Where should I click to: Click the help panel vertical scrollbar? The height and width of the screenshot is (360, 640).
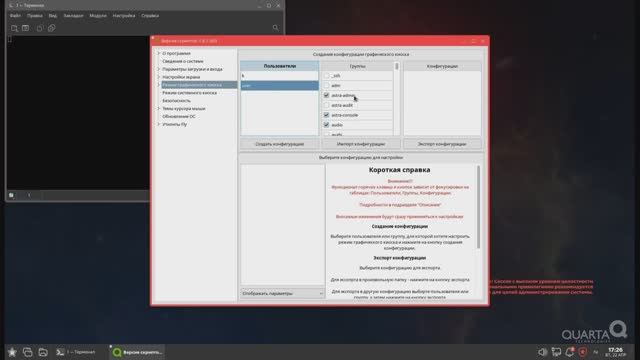479,207
